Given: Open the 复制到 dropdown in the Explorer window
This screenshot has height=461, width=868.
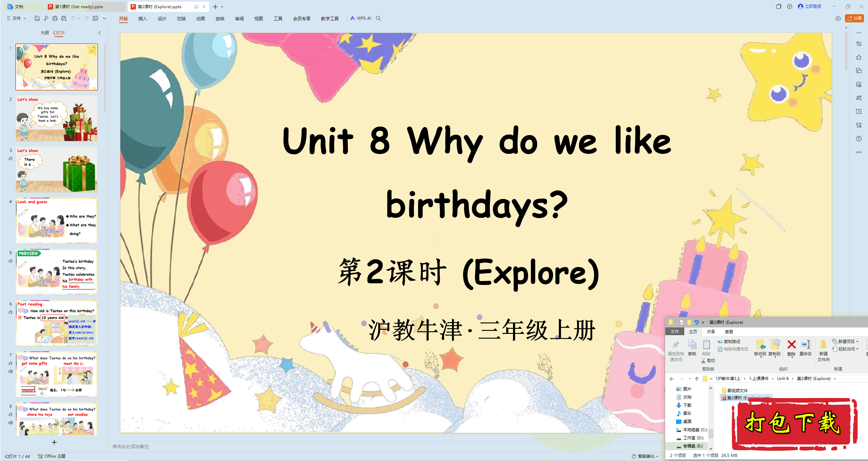Looking at the screenshot, I should click(x=774, y=348).
